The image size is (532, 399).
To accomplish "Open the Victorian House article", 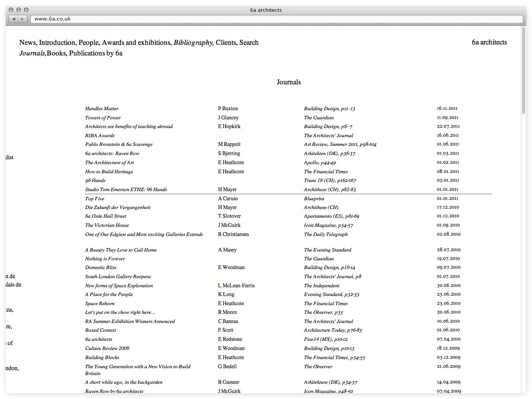I will tap(107, 225).
